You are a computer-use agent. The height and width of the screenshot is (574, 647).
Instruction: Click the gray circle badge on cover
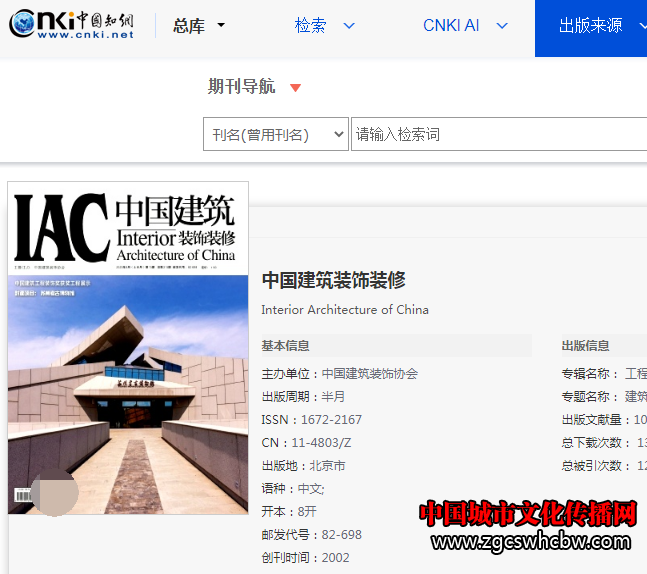point(55,492)
